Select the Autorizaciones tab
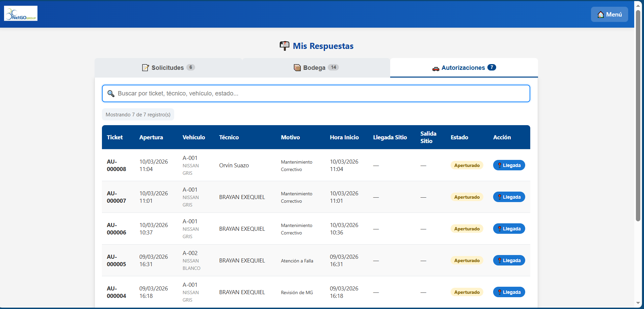This screenshot has width=644, height=309. [464, 68]
